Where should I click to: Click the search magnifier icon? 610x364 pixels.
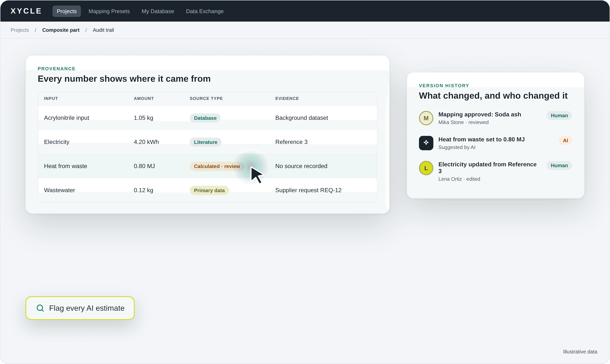point(40,308)
